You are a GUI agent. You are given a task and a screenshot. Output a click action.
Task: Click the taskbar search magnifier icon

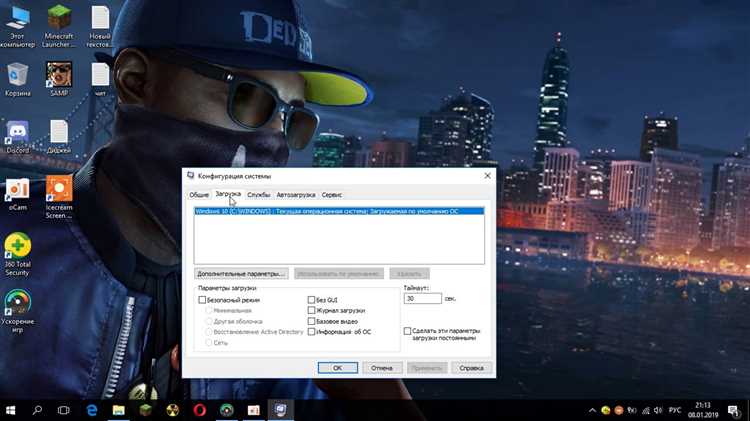point(37,410)
